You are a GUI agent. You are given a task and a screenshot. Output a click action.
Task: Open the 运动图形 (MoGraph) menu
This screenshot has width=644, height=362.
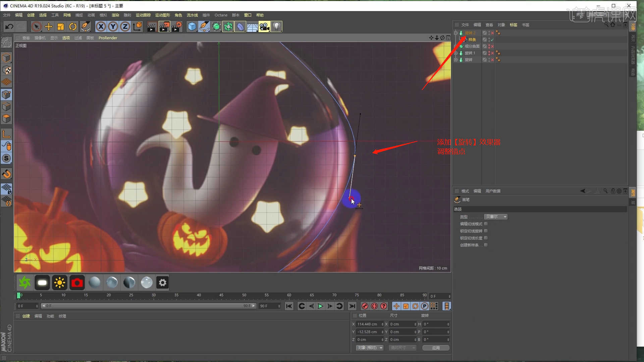coord(162,15)
